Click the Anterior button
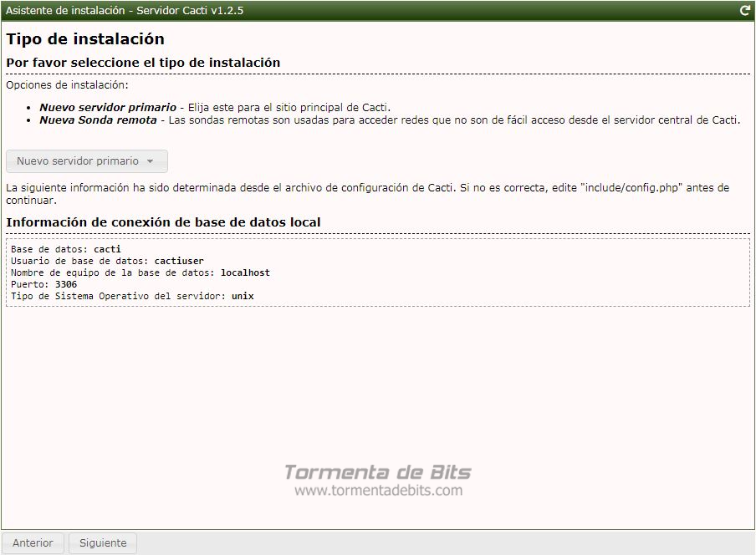This screenshot has height=555, width=756. 33,543
